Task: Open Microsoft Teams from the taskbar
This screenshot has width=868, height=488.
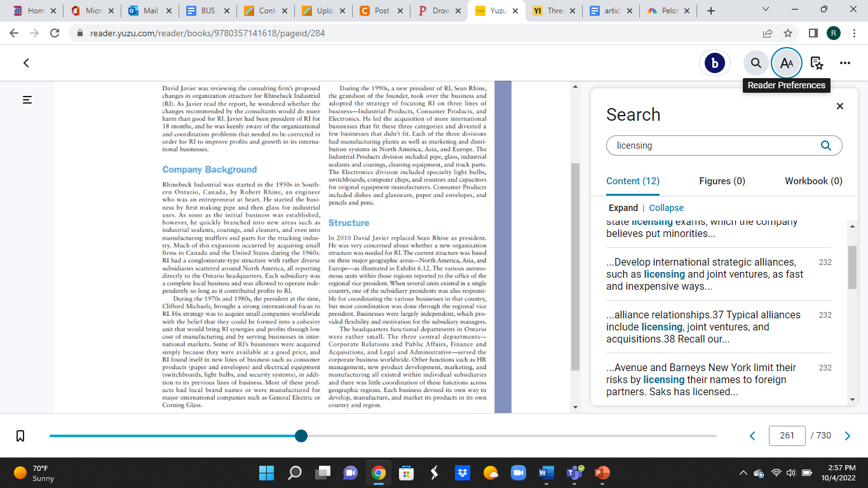Action: (574, 473)
